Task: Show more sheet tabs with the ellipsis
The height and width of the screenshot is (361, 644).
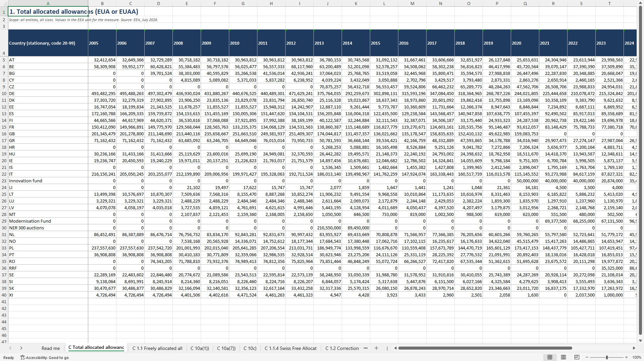Action: pos(365,348)
